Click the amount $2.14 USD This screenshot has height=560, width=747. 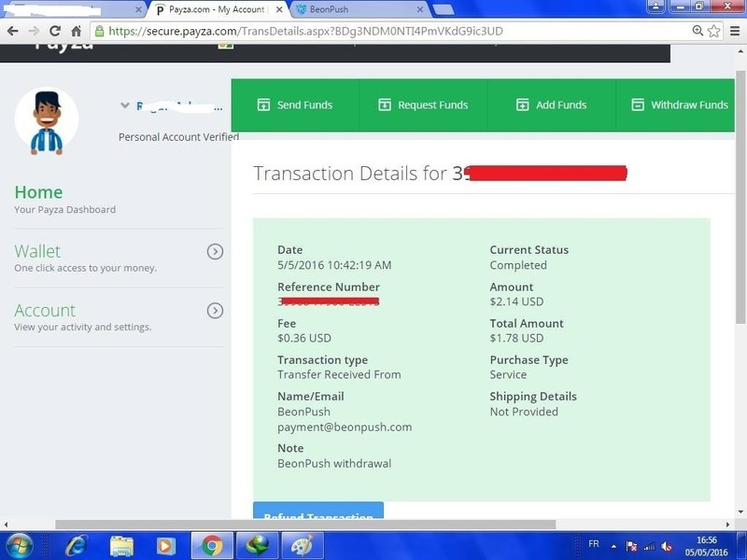(517, 301)
